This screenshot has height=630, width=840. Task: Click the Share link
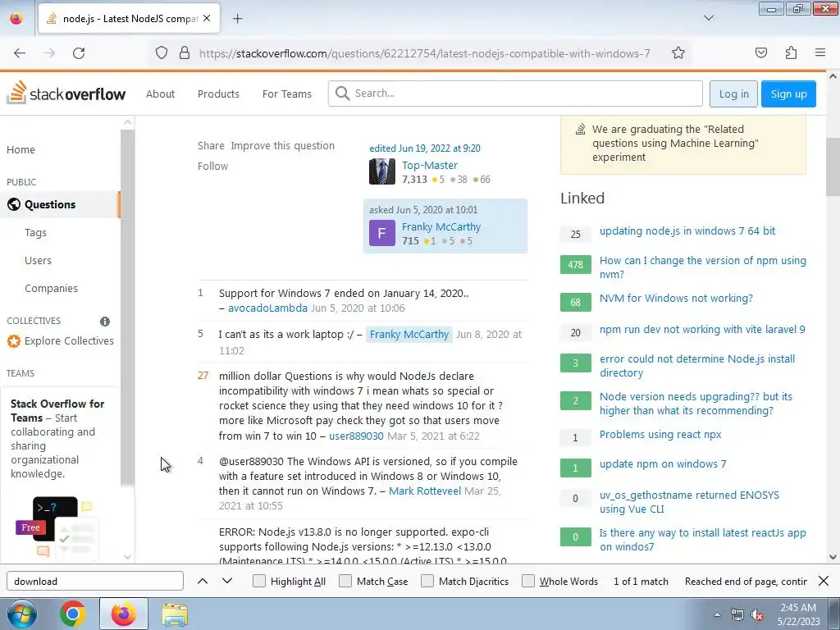click(211, 146)
